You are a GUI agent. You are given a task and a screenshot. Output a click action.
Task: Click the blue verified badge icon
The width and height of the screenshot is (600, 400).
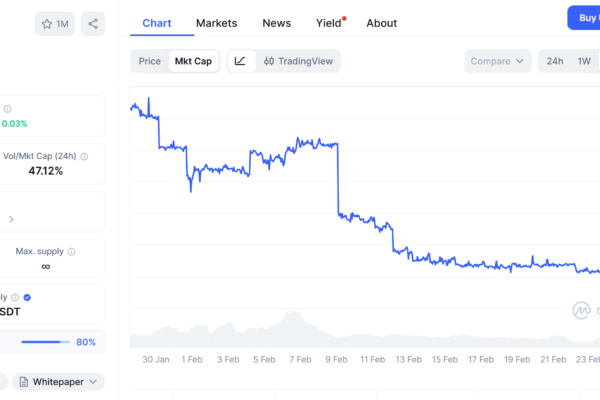click(x=28, y=297)
